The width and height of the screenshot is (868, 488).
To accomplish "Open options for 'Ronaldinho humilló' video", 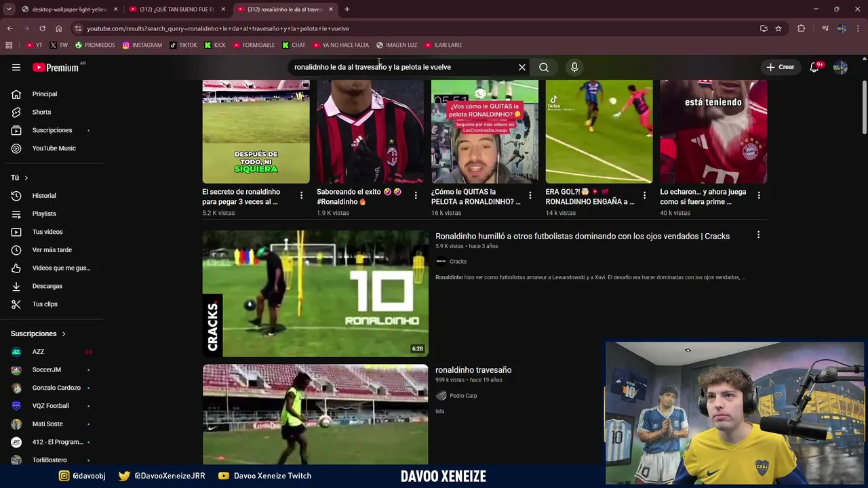I will [x=758, y=235].
